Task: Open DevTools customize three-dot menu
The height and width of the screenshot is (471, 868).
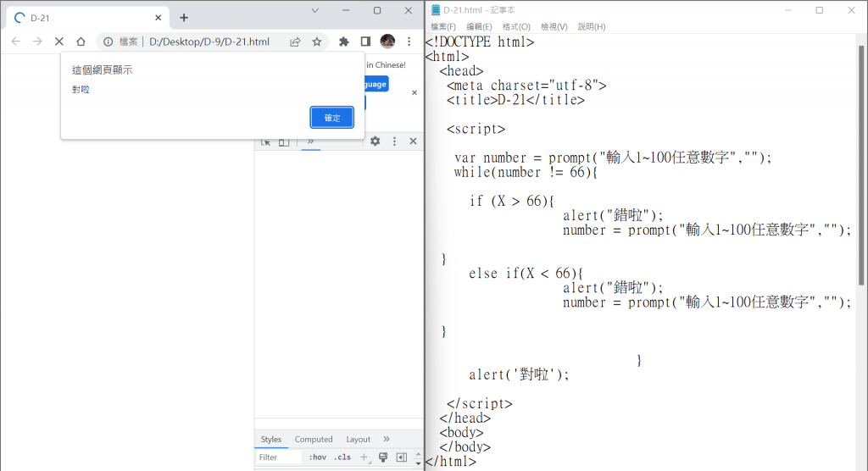Action: pyautogui.click(x=394, y=141)
